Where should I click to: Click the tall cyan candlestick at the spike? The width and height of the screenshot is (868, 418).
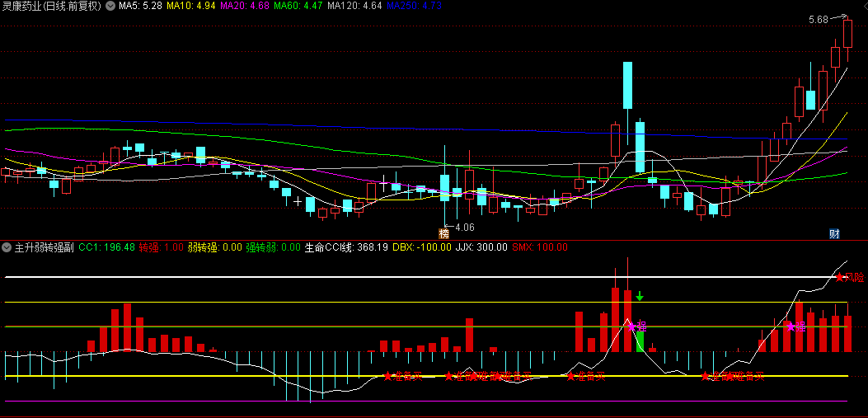tap(627, 85)
